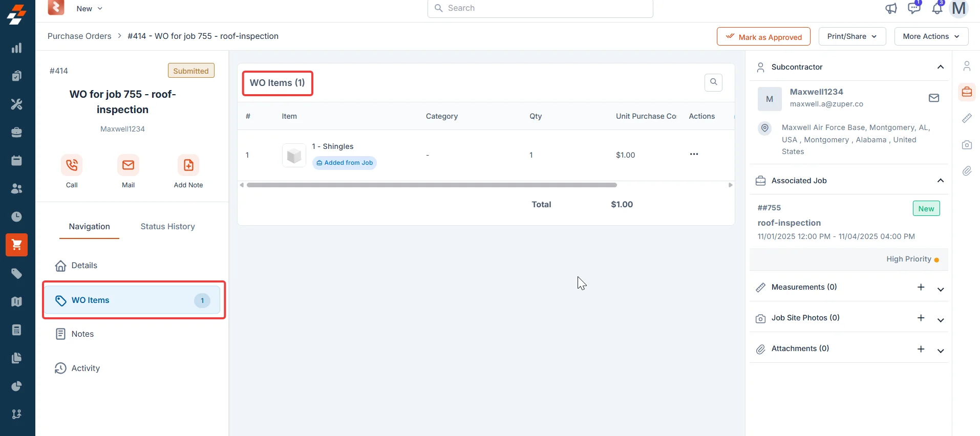Image resolution: width=980 pixels, height=436 pixels.
Task: Click the scroll right arrow of items table
Action: 731,185
